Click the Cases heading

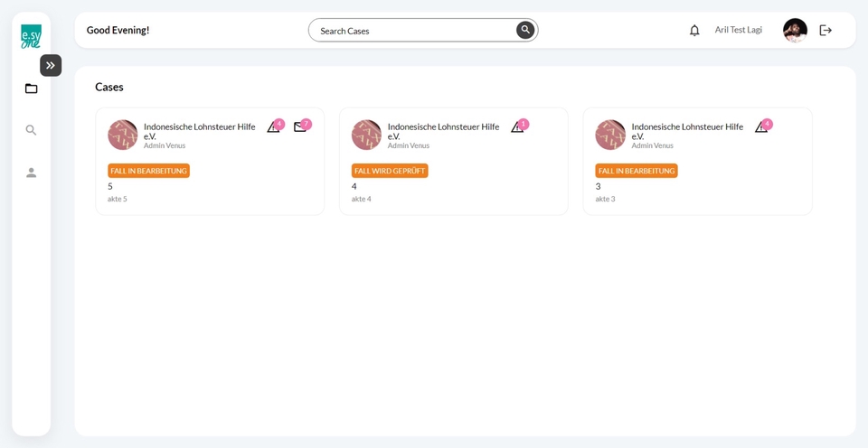coord(109,87)
